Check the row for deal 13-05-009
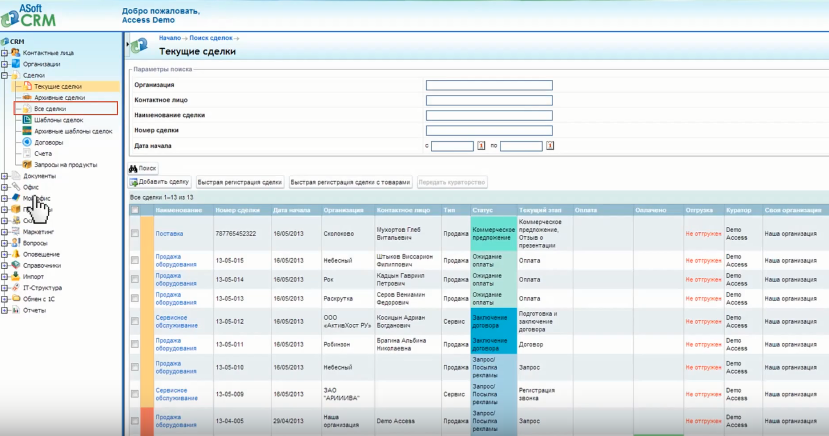The image size is (829, 436). pos(135,394)
